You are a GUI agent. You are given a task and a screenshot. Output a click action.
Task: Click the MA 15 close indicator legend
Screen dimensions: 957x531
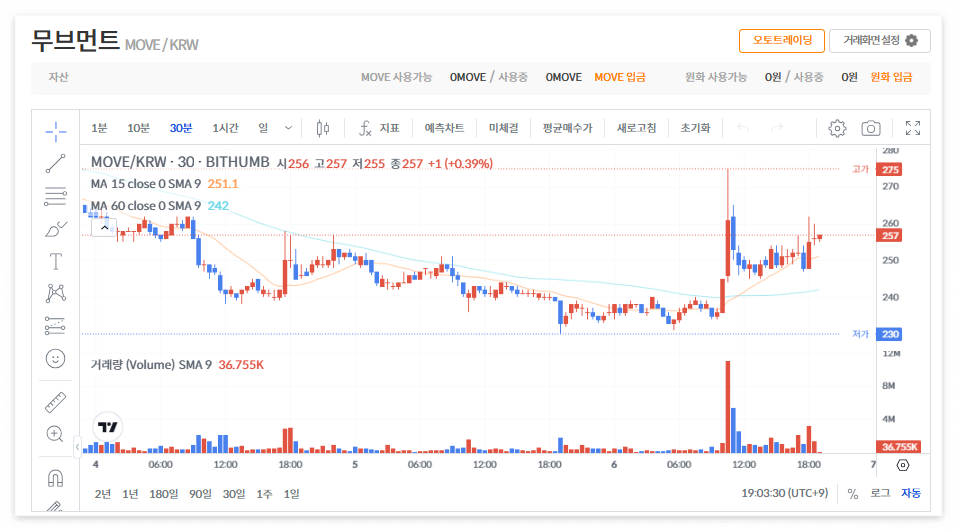point(164,184)
